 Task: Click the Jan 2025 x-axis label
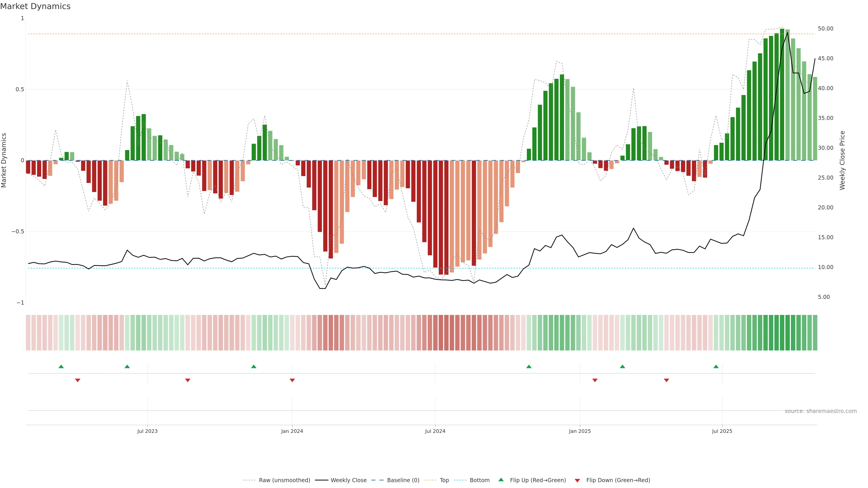click(580, 431)
